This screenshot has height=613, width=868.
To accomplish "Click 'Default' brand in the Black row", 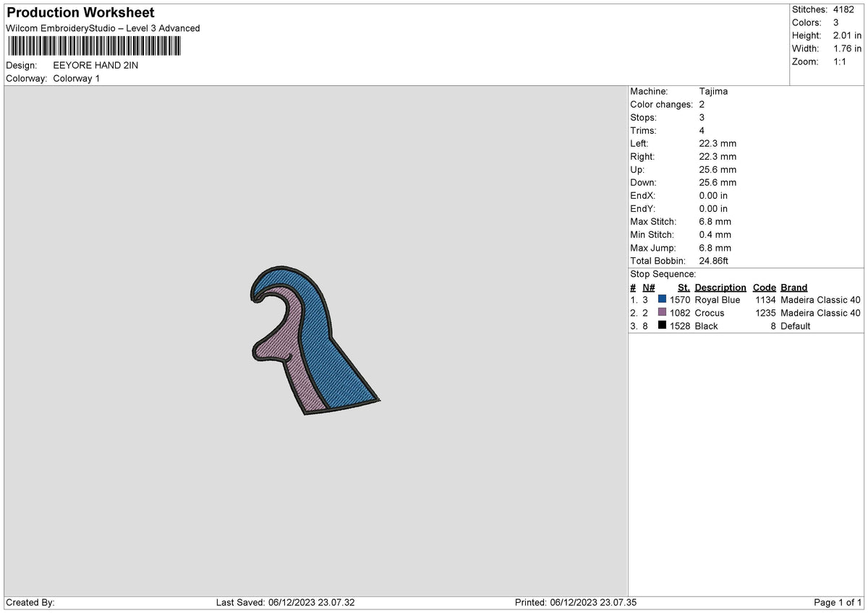I will [795, 326].
